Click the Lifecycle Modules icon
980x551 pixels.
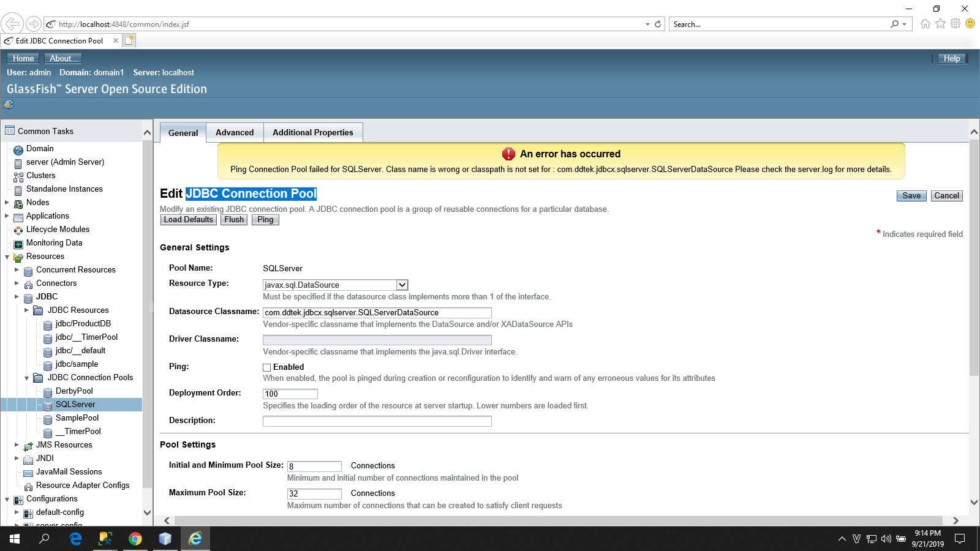pos(18,230)
